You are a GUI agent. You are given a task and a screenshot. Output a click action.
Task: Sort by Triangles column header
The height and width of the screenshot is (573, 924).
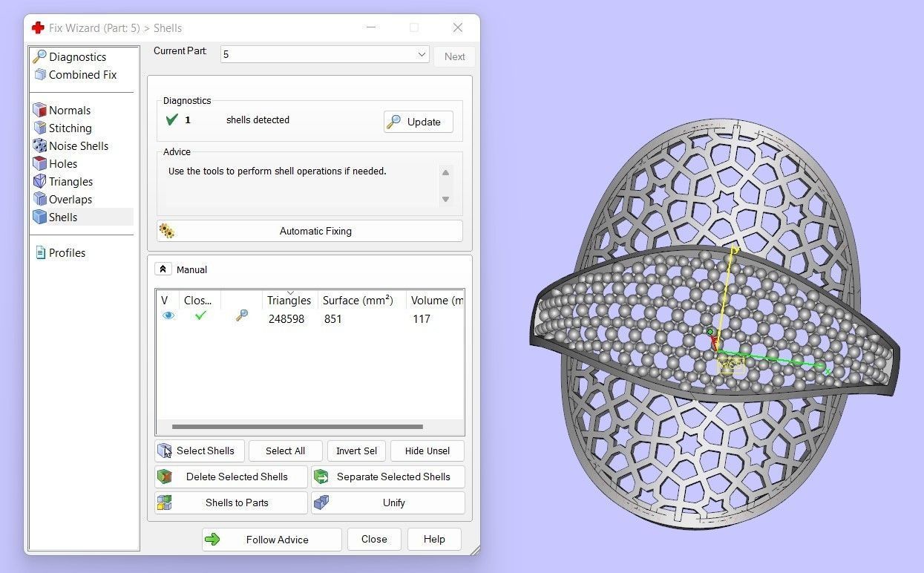pyautogui.click(x=289, y=301)
